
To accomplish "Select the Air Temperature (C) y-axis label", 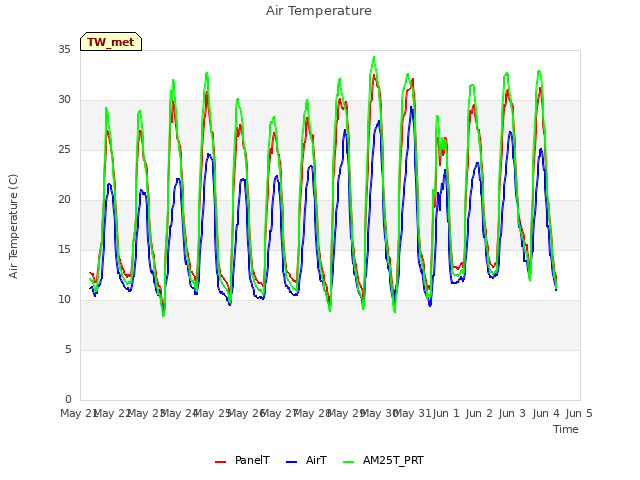I will (13, 227).
